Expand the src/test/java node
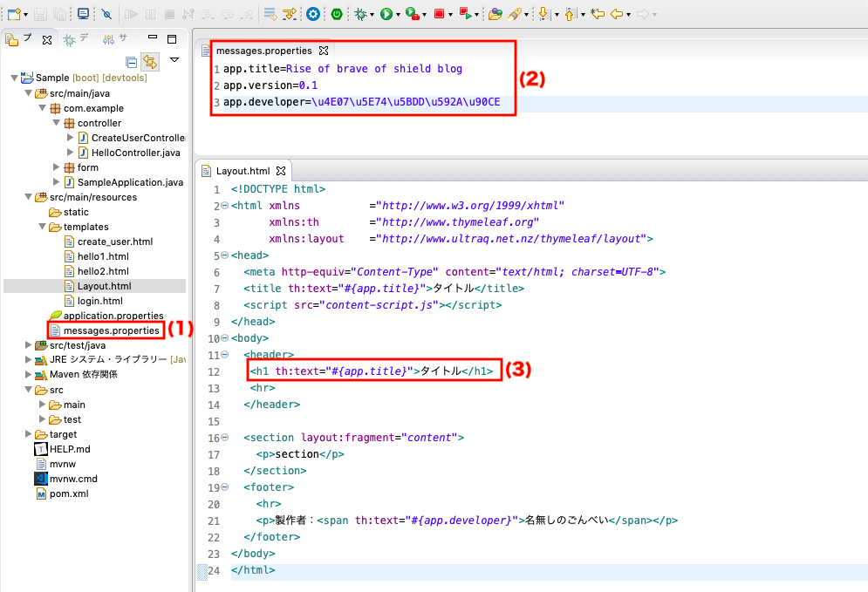This screenshot has width=868, height=592. click(x=29, y=345)
